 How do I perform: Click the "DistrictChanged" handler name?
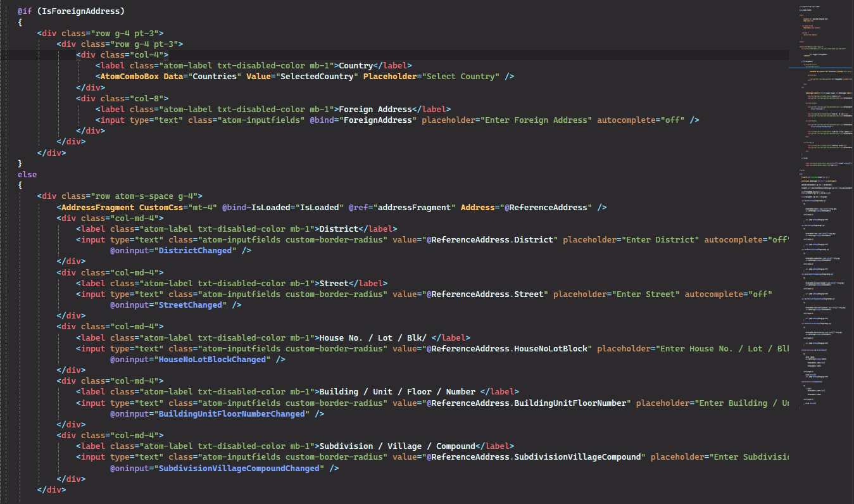195,251
